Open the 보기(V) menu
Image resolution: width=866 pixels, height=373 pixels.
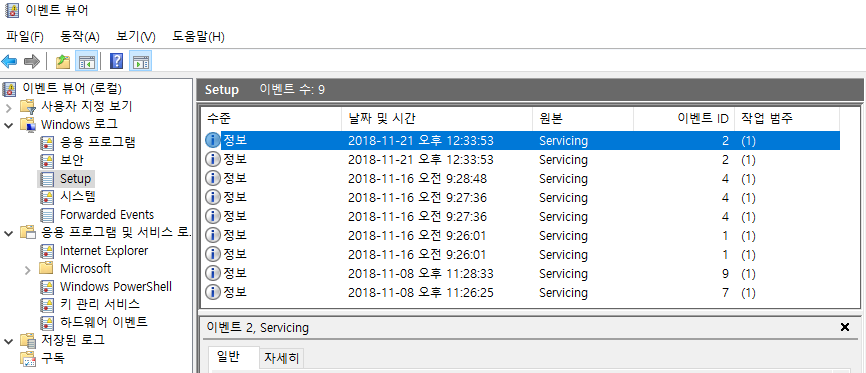pyautogui.click(x=136, y=37)
